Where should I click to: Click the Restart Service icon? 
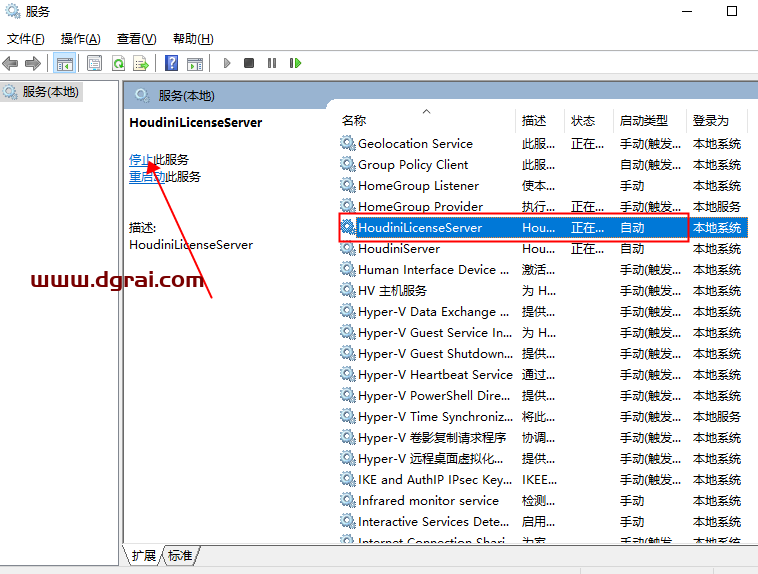click(x=295, y=63)
